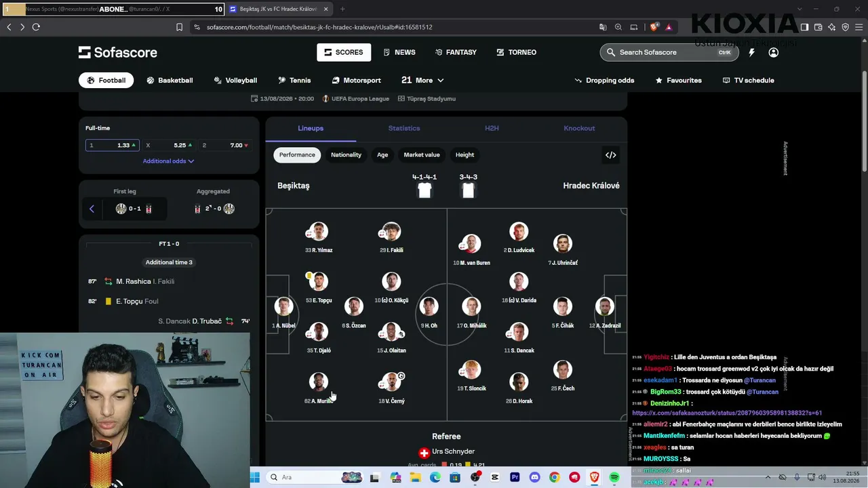The width and height of the screenshot is (868, 488).
Task: Switch to the Statistics tab
Action: [x=404, y=128]
